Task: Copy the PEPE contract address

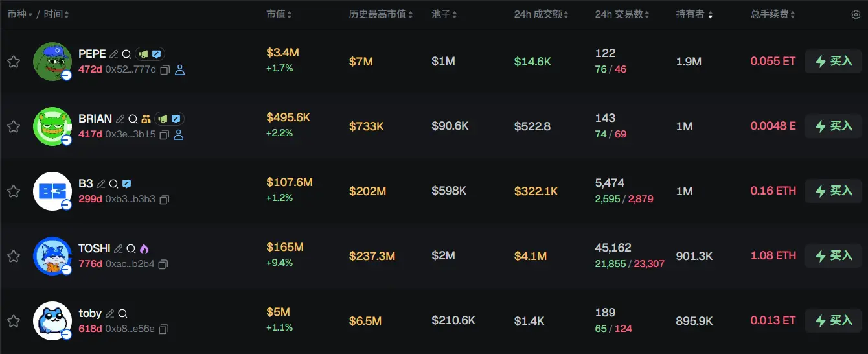Action: pyautogui.click(x=165, y=69)
